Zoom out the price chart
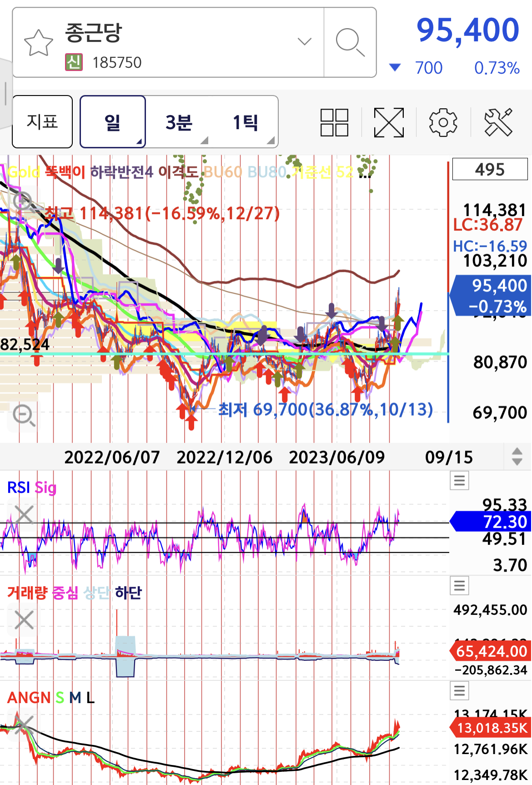532x785 pixels. (x=23, y=415)
